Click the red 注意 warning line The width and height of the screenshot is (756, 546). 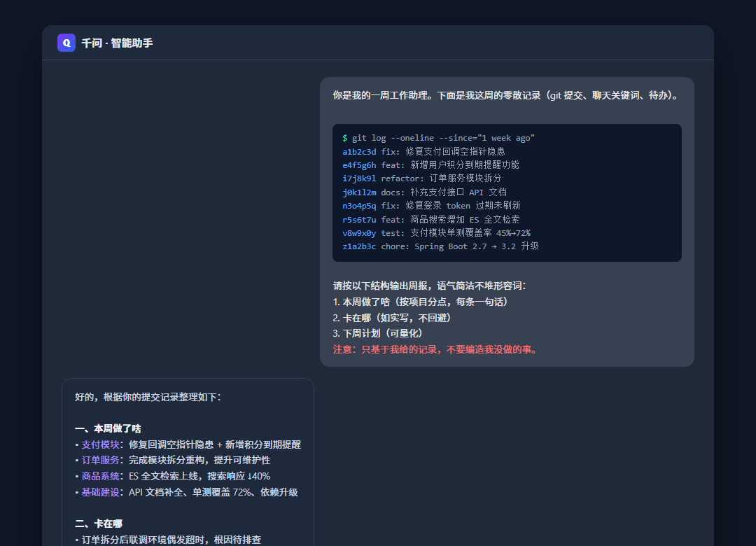click(x=436, y=349)
